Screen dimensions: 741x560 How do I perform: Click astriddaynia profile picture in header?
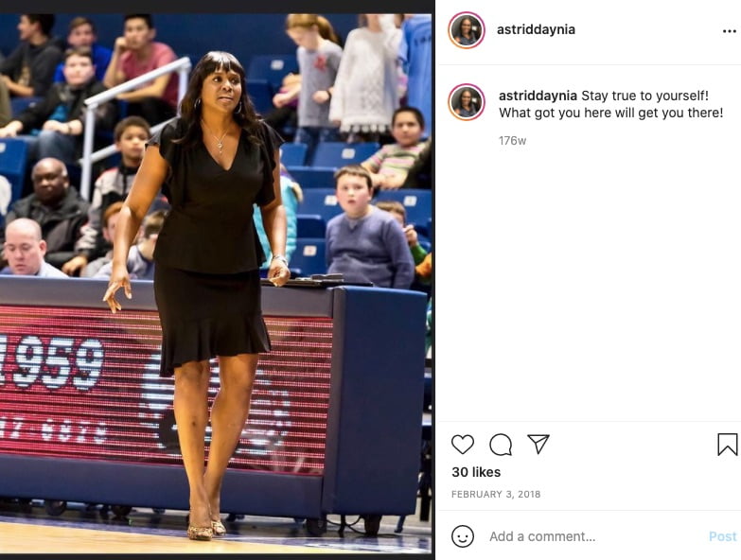point(467,30)
